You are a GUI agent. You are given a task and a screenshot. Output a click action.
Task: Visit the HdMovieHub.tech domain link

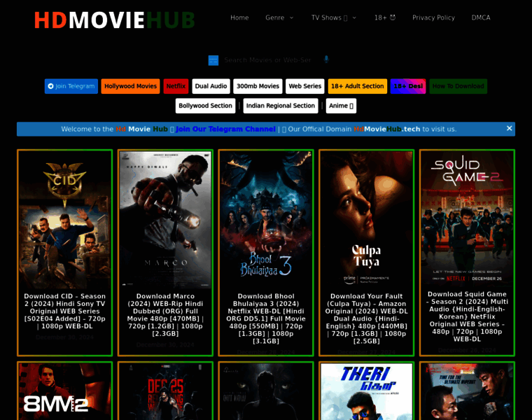[387, 129]
